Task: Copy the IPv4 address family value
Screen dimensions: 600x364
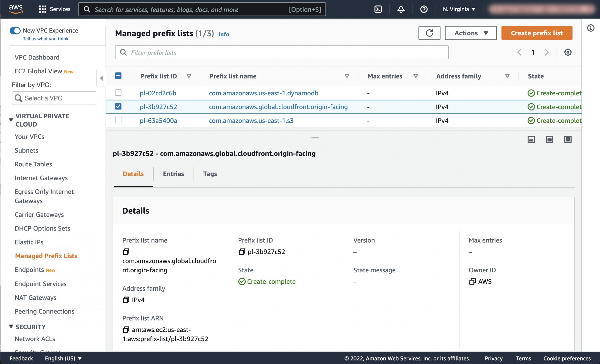Action: [x=126, y=300]
